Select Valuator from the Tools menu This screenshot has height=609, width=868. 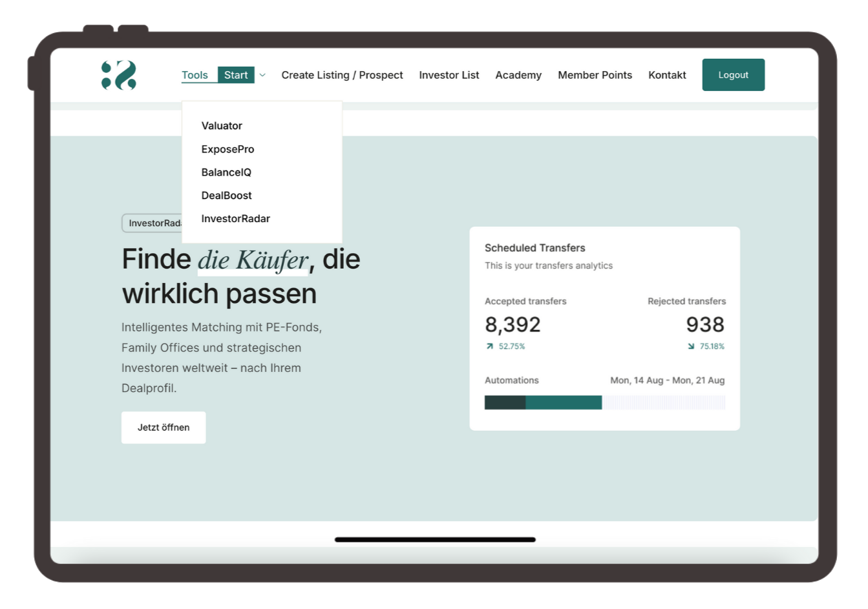point(222,126)
